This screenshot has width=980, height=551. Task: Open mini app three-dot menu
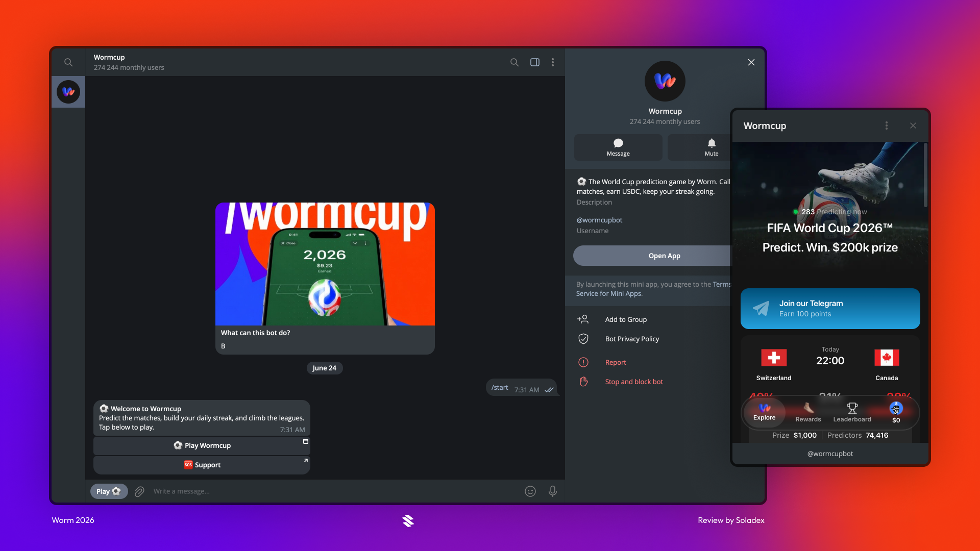click(x=887, y=126)
